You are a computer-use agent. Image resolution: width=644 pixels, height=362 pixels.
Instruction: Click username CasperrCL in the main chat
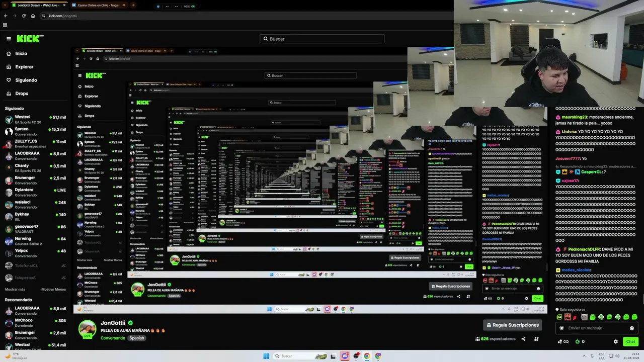(591, 172)
